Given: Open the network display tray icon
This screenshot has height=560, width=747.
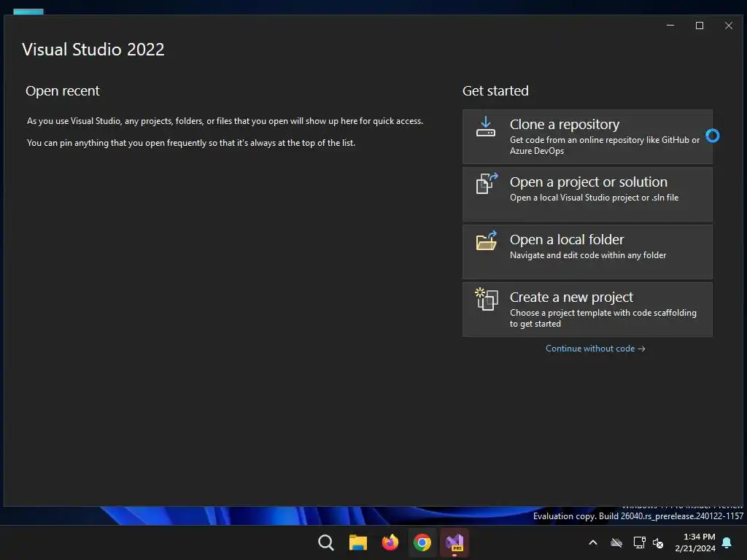Looking at the screenshot, I should [x=639, y=542].
